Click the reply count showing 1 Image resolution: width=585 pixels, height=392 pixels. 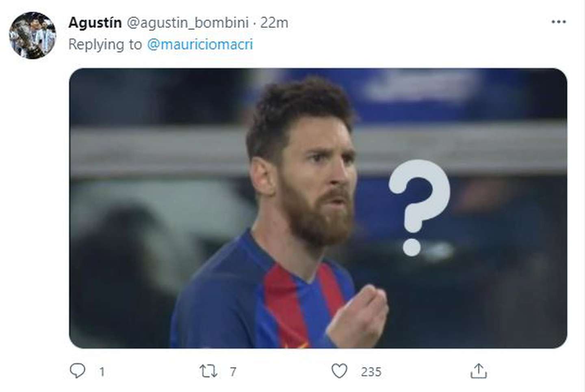(102, 372)
